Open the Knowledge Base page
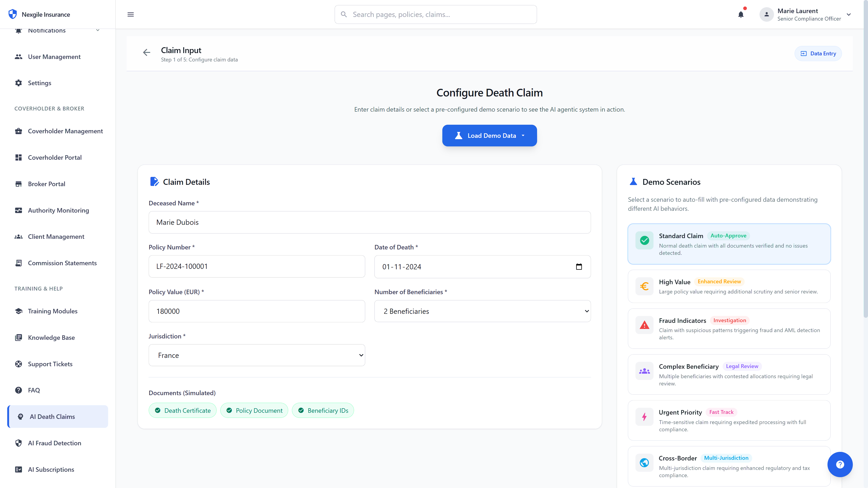Viewport: 868px width, 488px height. 51,338
